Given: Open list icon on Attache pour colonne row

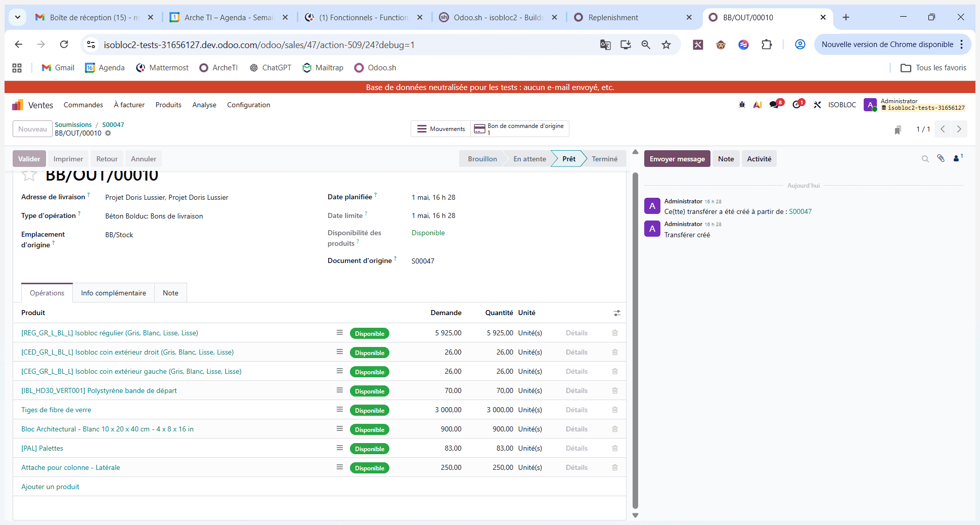Looking at the screenshot, I should coord(340,467).
